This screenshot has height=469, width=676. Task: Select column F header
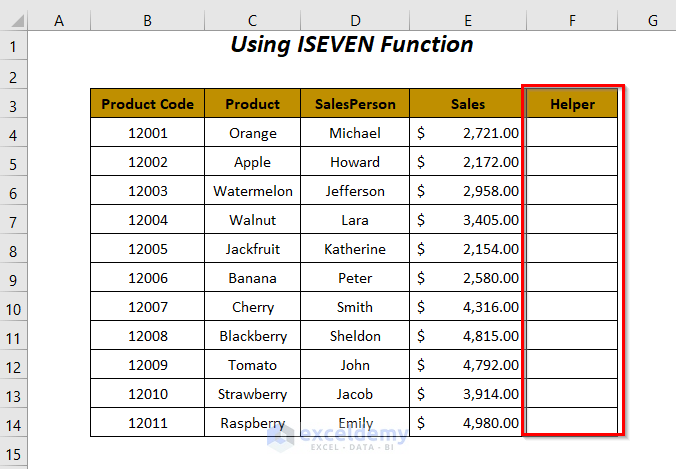click(x=570, y=20)
